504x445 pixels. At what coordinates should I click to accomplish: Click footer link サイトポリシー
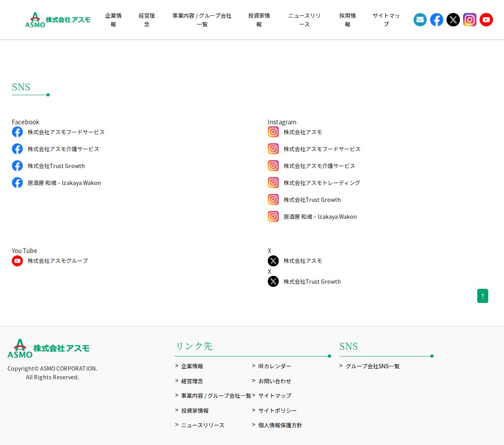pos(278,411)
